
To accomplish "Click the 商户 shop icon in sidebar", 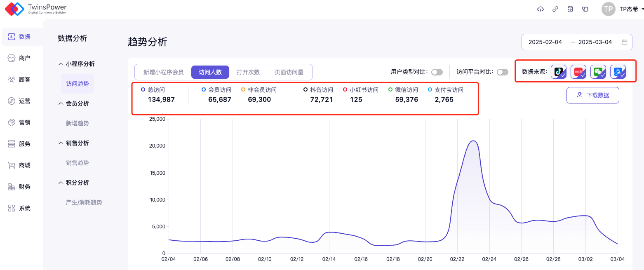I will 12,58.
